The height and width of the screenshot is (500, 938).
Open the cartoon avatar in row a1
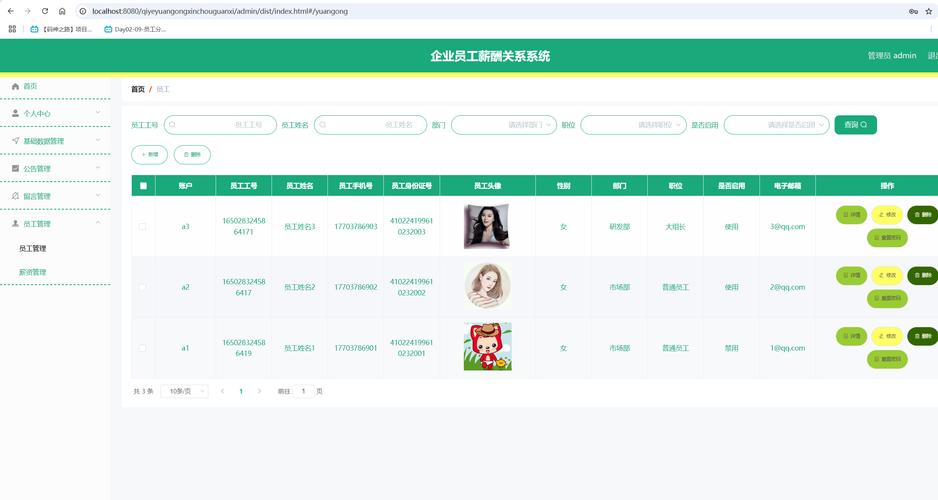pos(488,347)
